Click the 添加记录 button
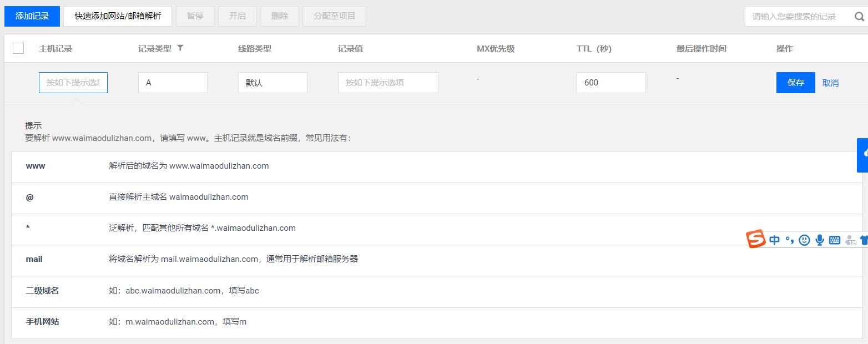The height and width of the screenshot is (344, 868). [32, 16]
